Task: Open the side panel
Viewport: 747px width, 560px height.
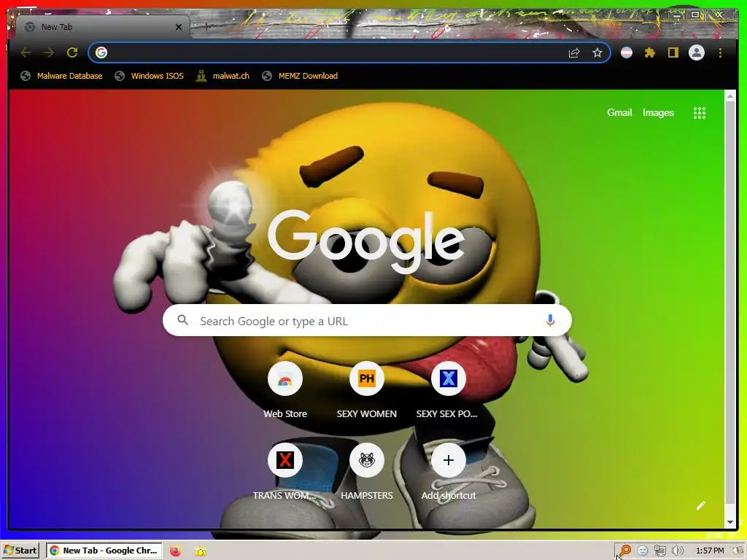Action: [673, 52]
